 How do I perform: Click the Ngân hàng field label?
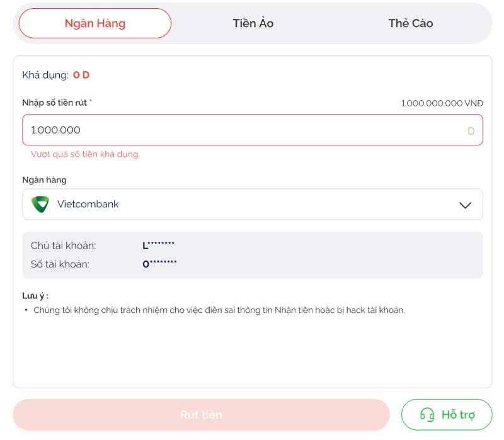44,180
